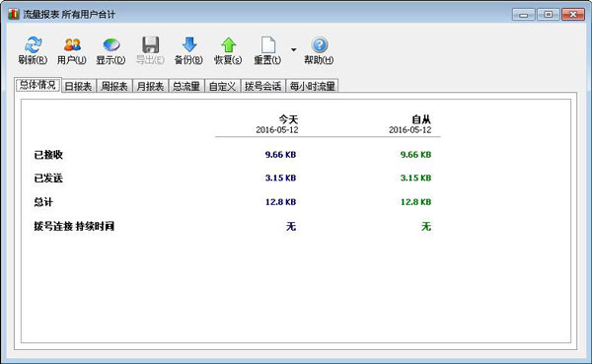Click the date 2016-05-12 under 自从
592x364 pixels.
[410, 130]
